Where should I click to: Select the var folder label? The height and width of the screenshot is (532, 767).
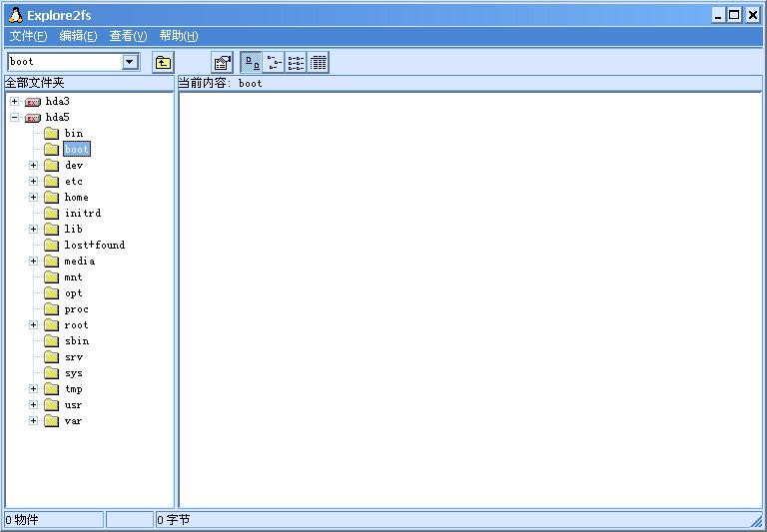[73, 420]
